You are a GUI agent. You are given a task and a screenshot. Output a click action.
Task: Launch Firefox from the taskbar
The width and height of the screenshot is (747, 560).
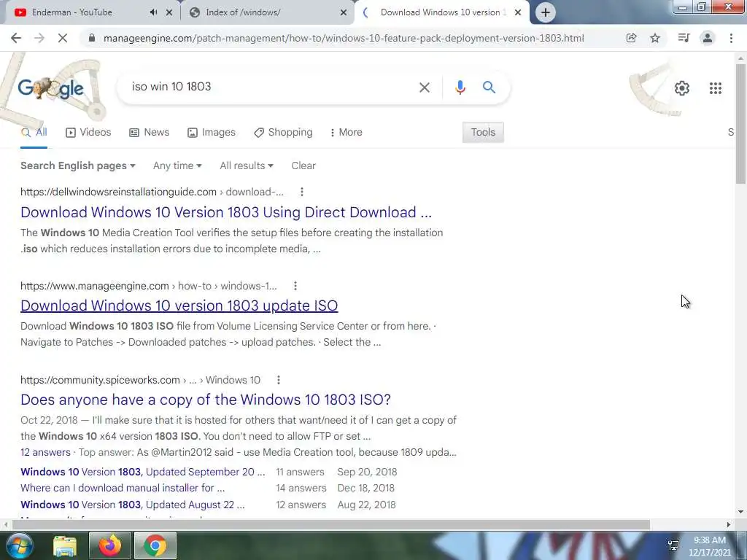[110, 545]
